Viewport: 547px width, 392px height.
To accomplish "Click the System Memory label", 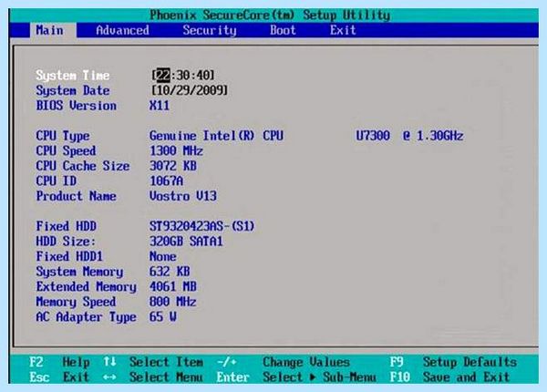I will pos(79,272).
